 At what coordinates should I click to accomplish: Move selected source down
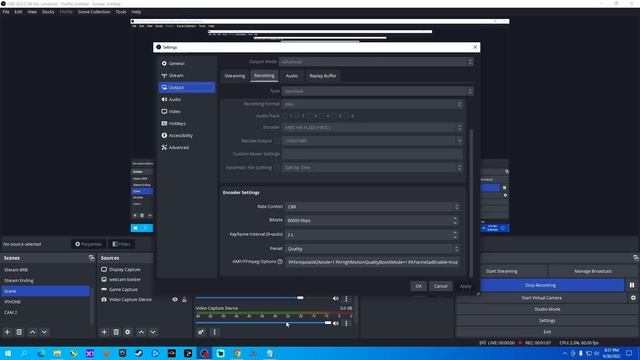click(153, 332)
